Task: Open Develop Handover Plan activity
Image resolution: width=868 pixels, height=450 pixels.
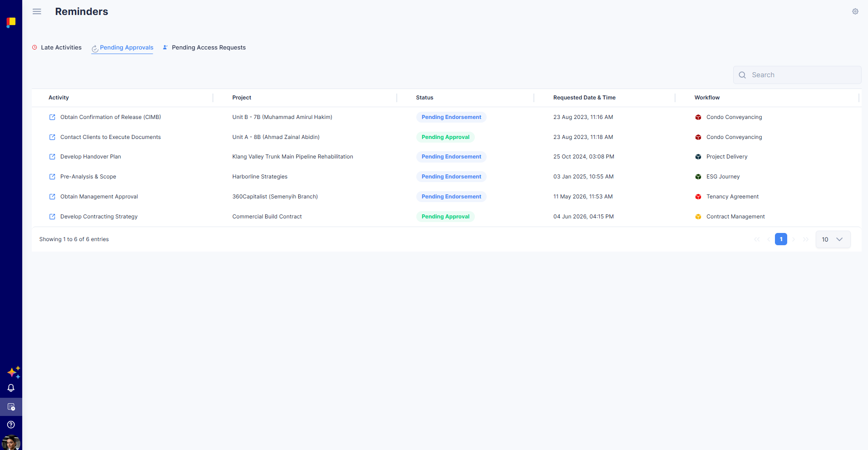Action: 91,157
